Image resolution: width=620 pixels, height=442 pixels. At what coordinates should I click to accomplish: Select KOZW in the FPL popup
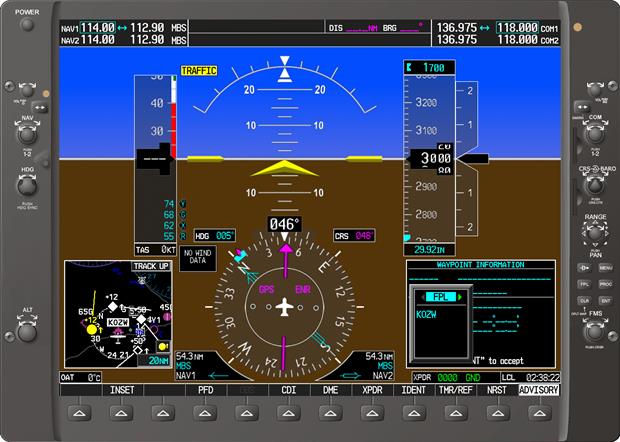(426, 315)
